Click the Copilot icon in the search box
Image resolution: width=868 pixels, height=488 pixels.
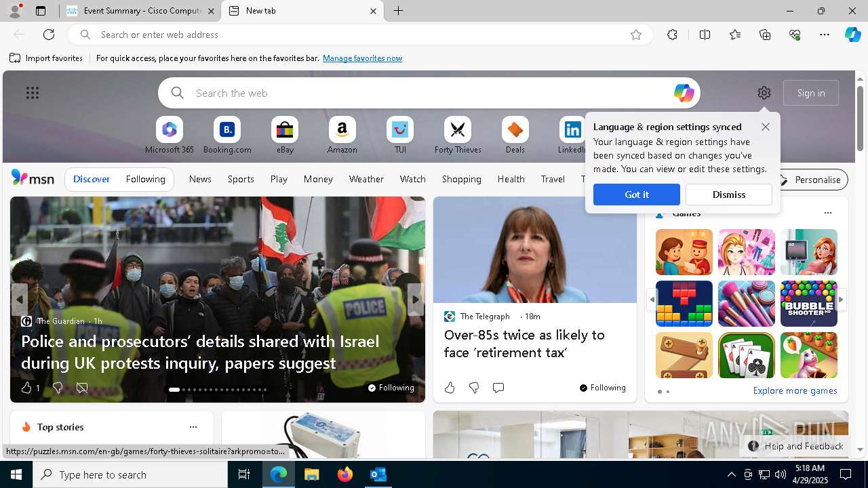684,93
